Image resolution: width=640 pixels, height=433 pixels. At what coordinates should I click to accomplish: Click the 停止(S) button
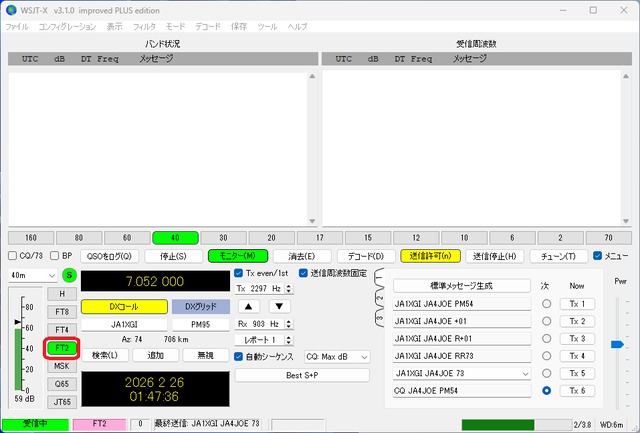pyautogui.click(x=173, y=256)
